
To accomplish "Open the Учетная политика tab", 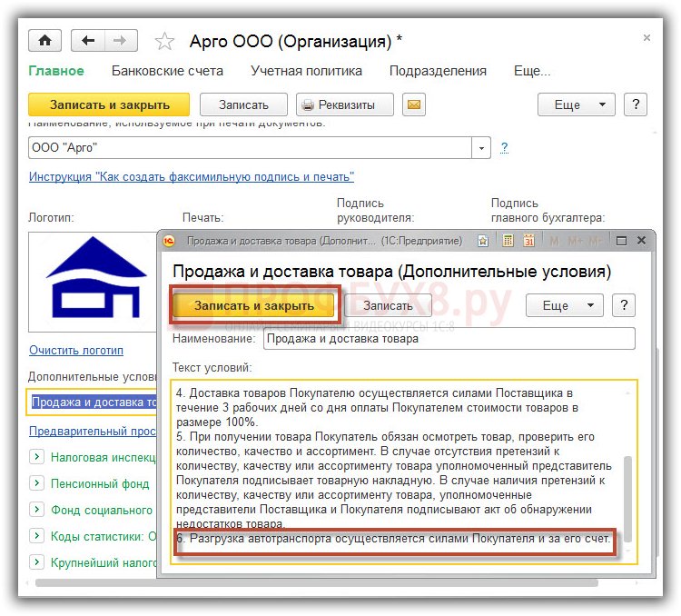I will (x=306, y=71).
